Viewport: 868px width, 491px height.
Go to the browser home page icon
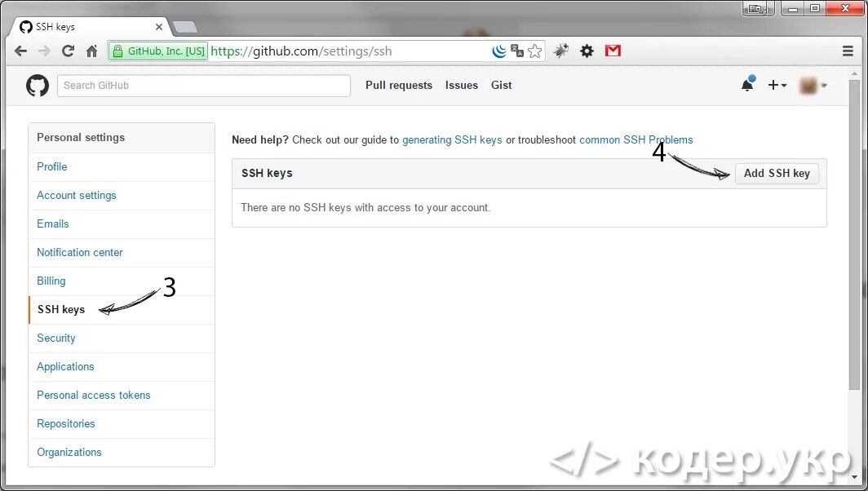92,51
